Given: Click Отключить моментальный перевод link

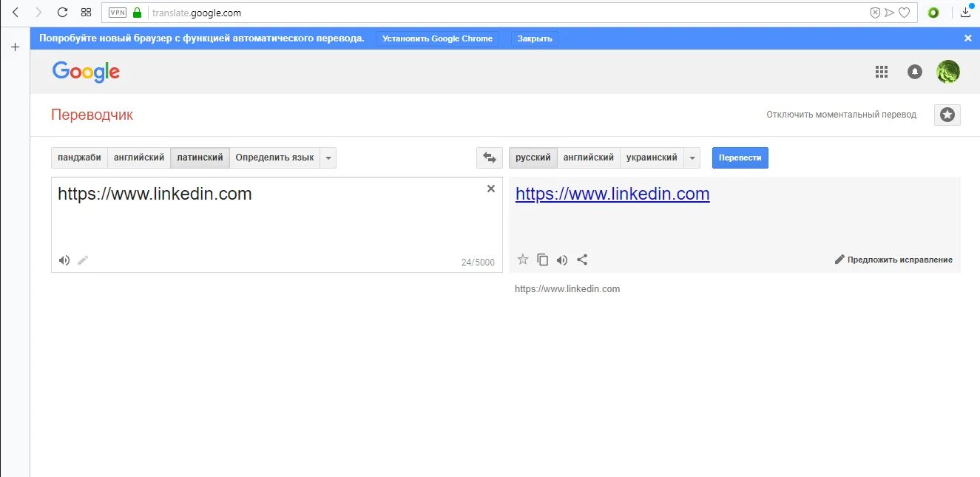Looking at the screenshot, I should pyautogui.click(x=841, y=115).
